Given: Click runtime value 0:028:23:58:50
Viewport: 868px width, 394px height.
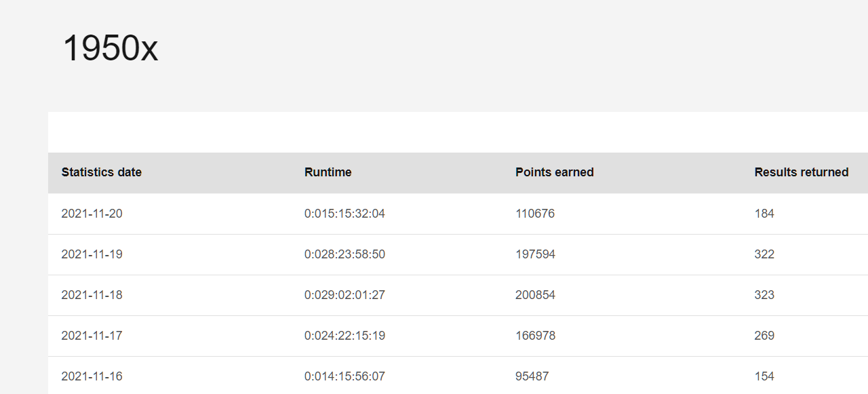Looking at the screenshot, I should point(344,254).
